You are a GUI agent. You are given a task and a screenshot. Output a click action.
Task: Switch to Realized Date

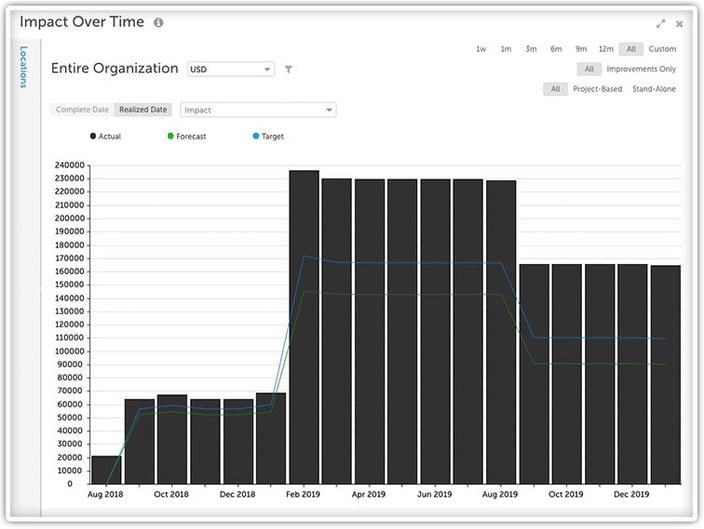pos(143,110)
